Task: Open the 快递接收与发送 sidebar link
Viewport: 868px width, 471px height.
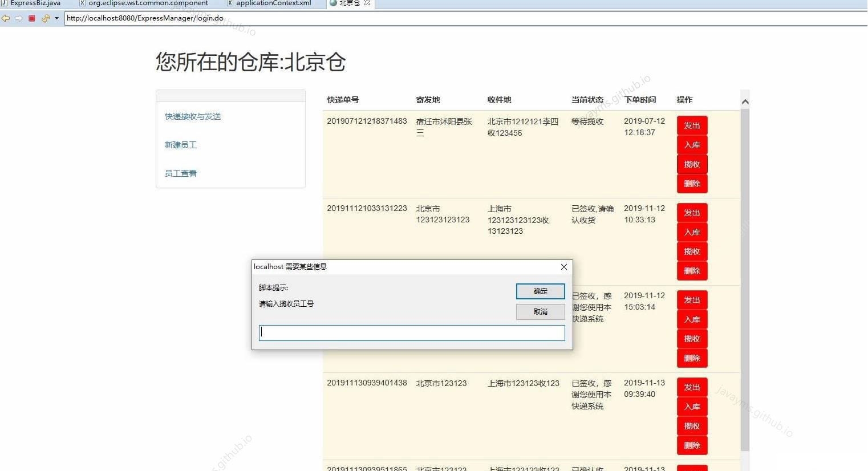Action: click(192, 116)
